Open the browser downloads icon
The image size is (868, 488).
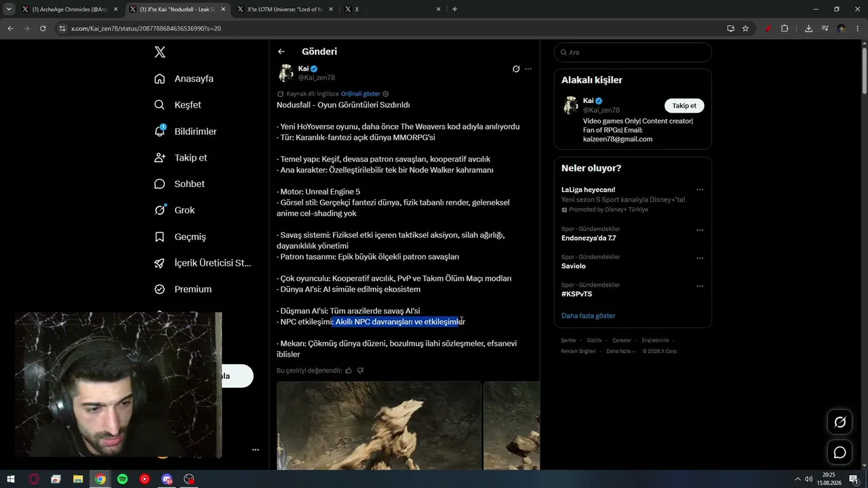point(808,28)
